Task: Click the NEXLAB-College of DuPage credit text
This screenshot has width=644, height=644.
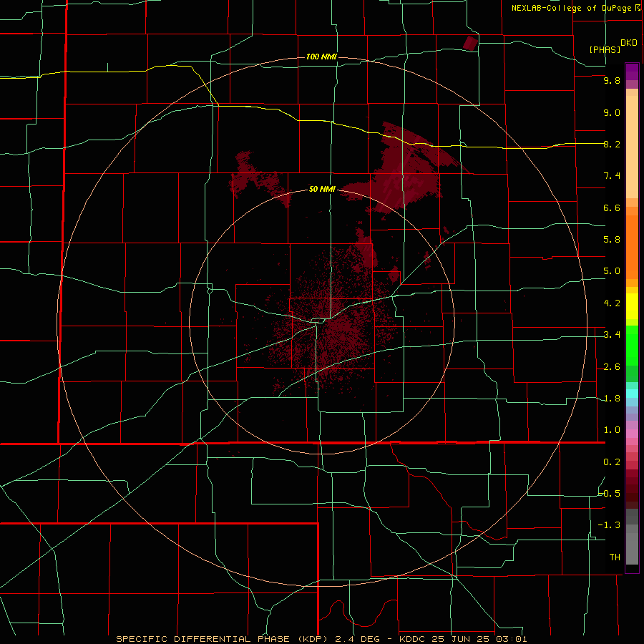Action: click(x=572, y=8)
